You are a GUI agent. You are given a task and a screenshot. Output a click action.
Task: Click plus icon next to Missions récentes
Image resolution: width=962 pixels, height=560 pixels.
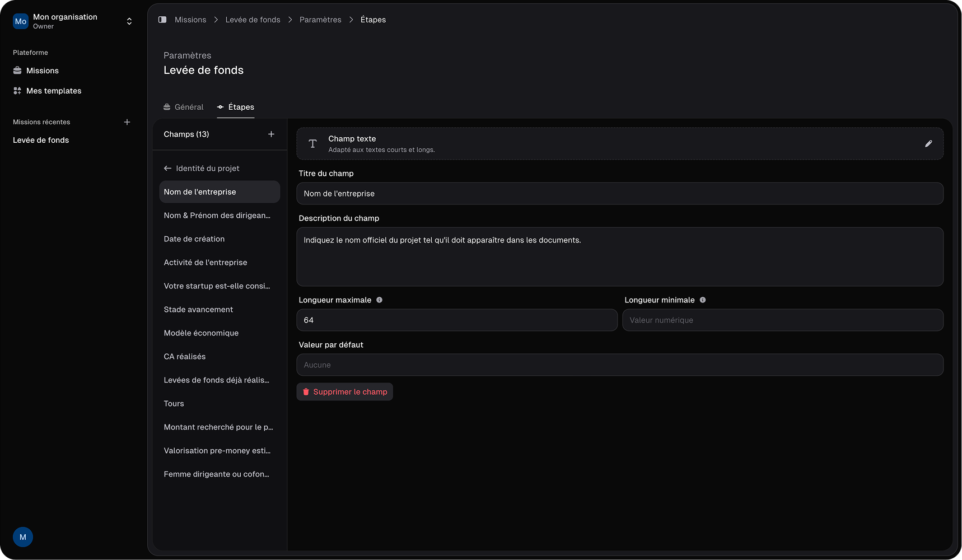127,122
